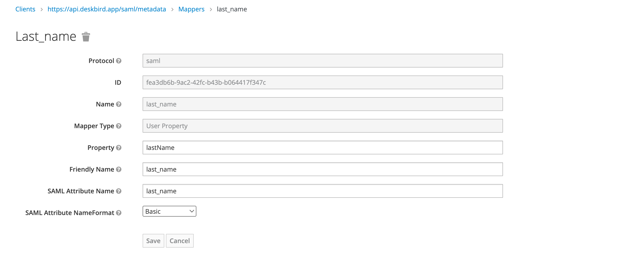Click help icon beside Mapper Type
This screenshot has height=268, width=644.
(x=119, y=126)
